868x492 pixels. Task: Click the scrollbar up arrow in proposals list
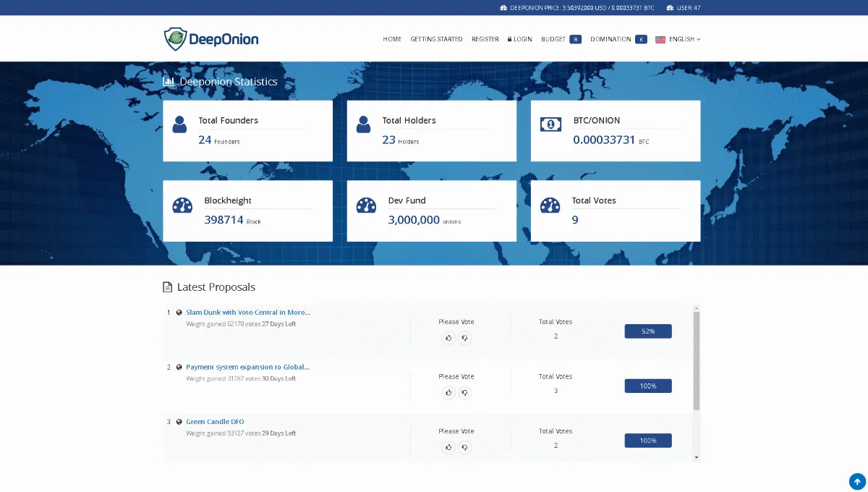click(697, 307)
